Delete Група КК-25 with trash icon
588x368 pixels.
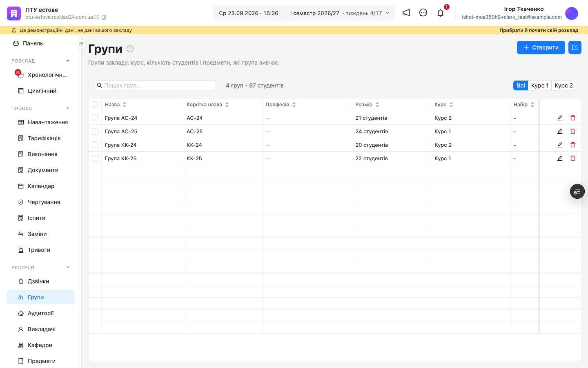573,158
